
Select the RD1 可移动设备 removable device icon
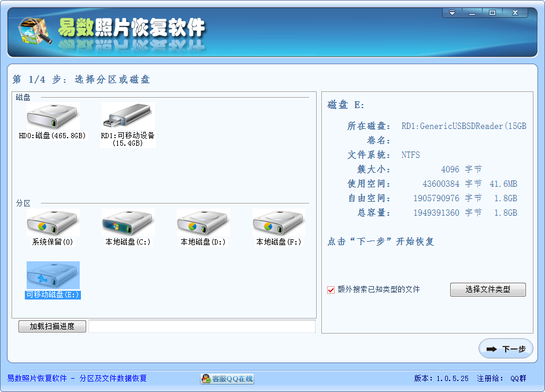pyautogui.click(x=127, y=115)
